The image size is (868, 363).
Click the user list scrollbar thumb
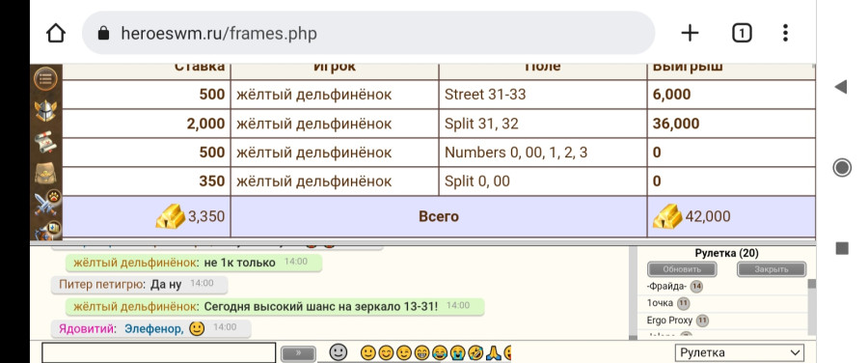pos(811,284)
